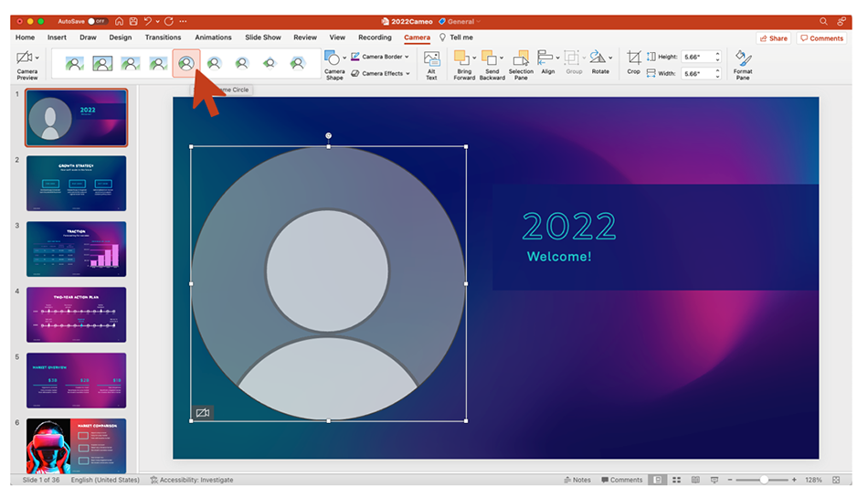The height and width of the screenshot is (498, 868).
Task: Click the Send Backward icon
Action: click(x=490, y=58)
